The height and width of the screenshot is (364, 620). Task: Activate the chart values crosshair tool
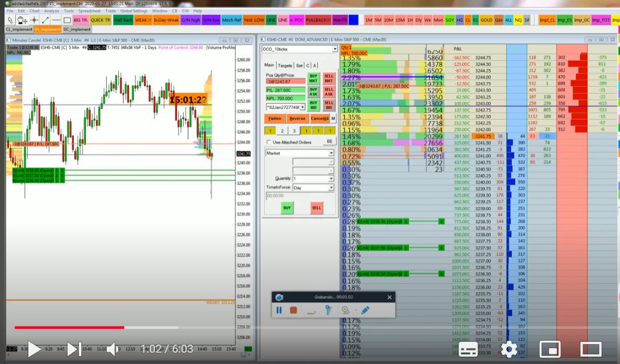point(35,20)
